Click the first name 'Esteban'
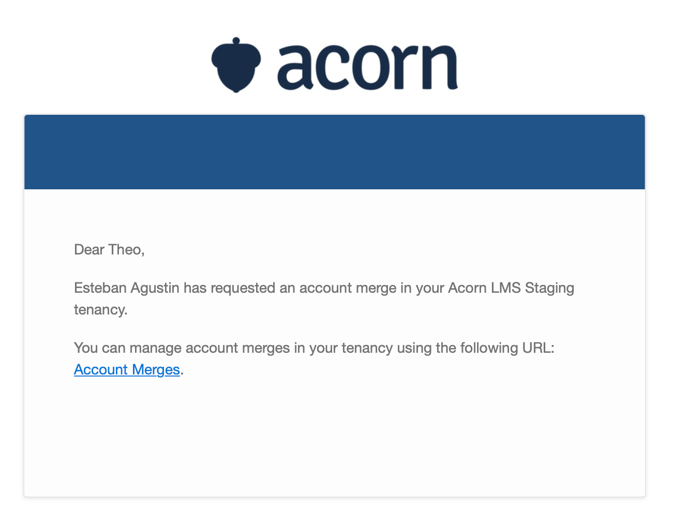Screen dimensions: 688x510 100,288
